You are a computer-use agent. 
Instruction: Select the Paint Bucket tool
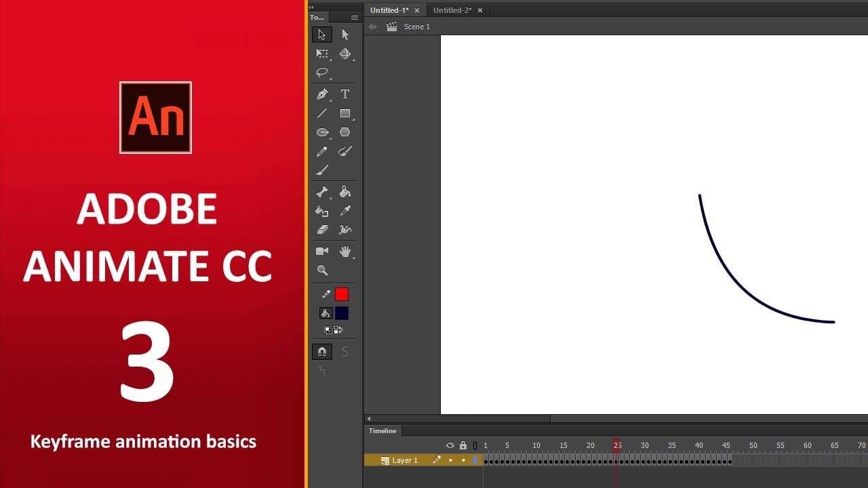(345, 192)
